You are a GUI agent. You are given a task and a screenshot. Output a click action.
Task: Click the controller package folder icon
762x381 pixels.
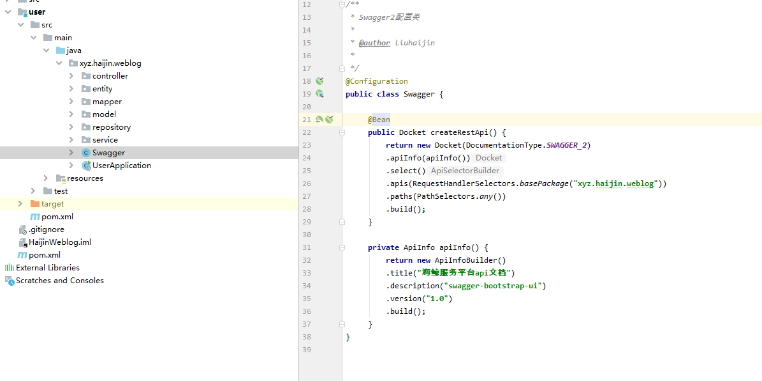point(86,76)
